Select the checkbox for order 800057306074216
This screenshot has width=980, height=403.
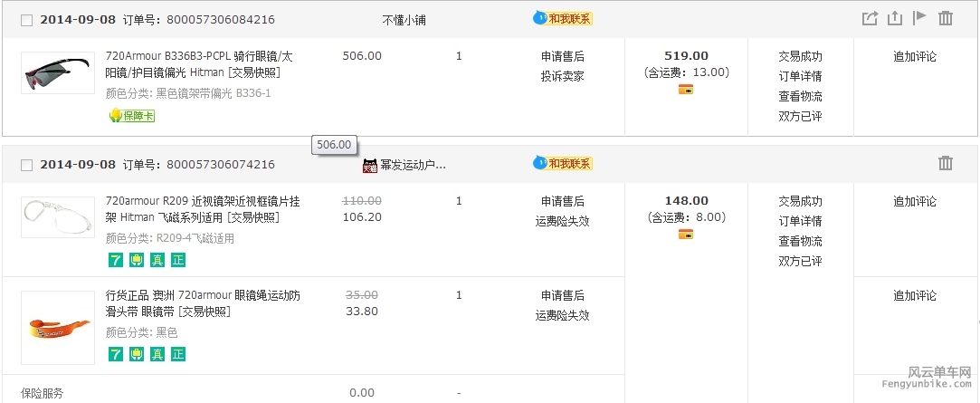pos(26,165)
